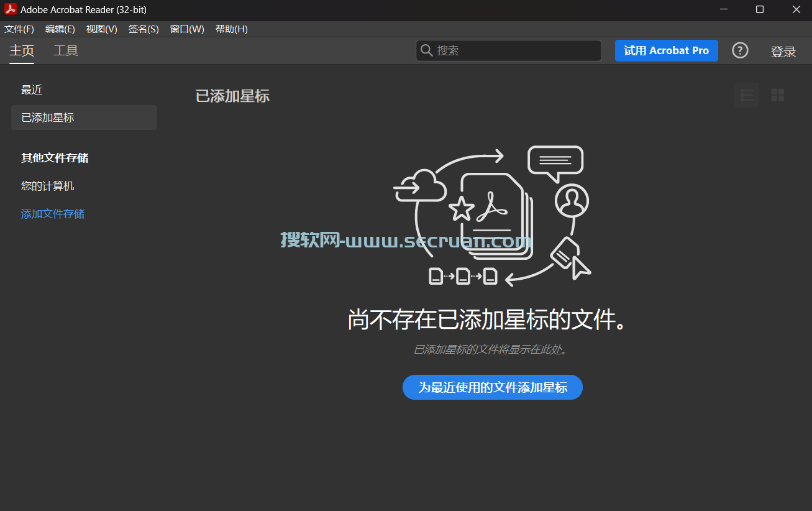
Task: Open the 视图(V) menu
Action: coord(102,29)
